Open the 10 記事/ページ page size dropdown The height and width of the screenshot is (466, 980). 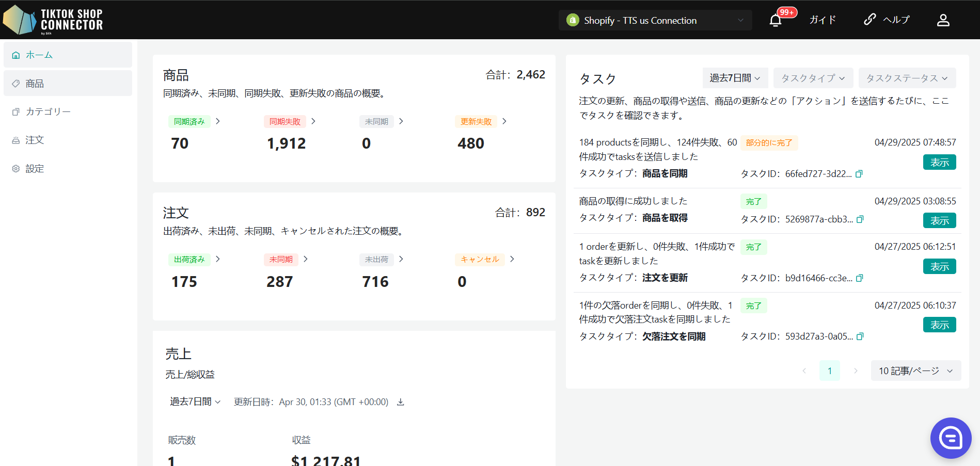916,371
